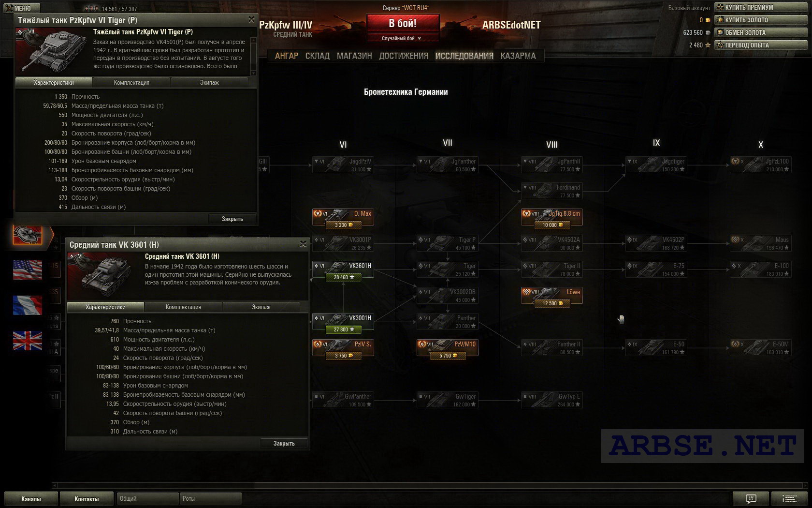Screen dimensions: 812x508
Task: Select the D. Max premium tank node
Action: [343, 217]
